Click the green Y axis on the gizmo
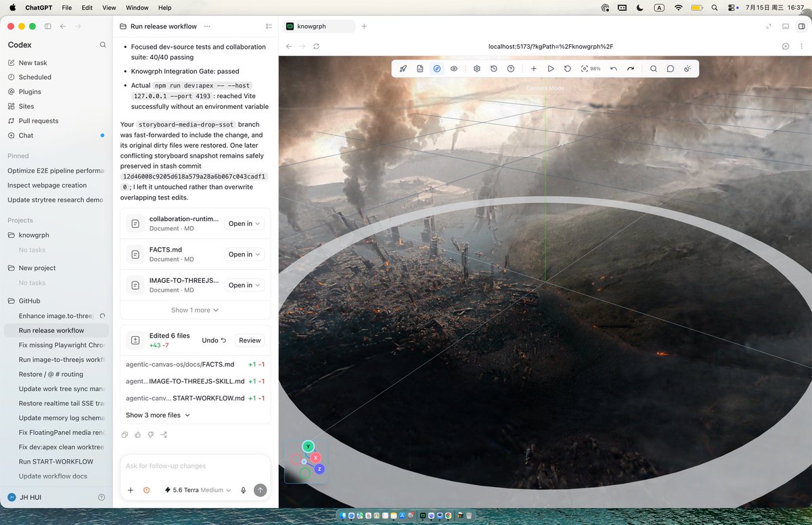The image size is (812, 525). tap(308, 447)
